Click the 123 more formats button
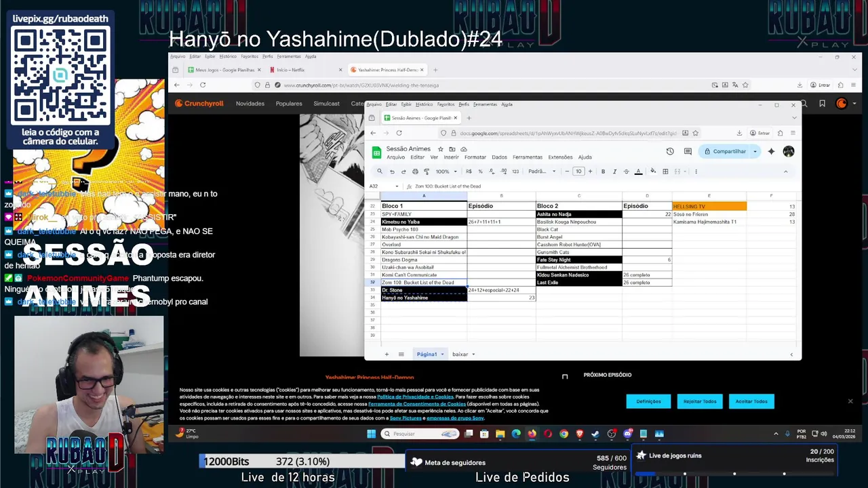This screenshot has height=488, width=868. 515,171
